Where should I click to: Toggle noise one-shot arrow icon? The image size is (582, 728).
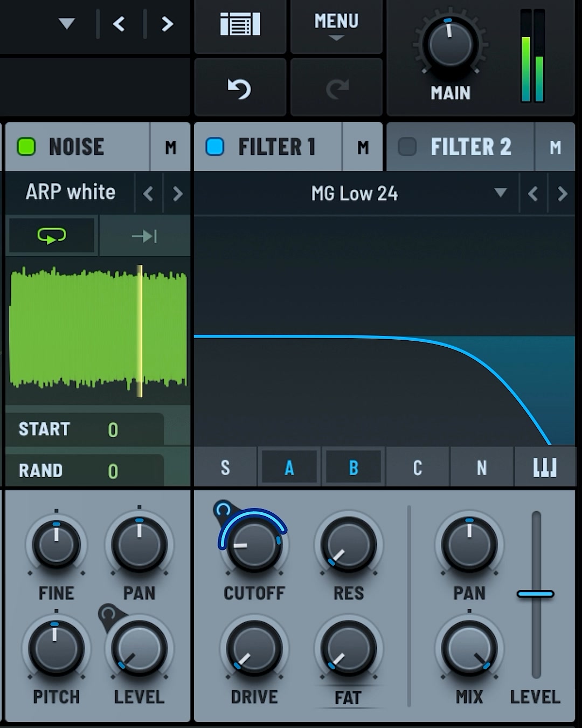(x=144, y=236)
